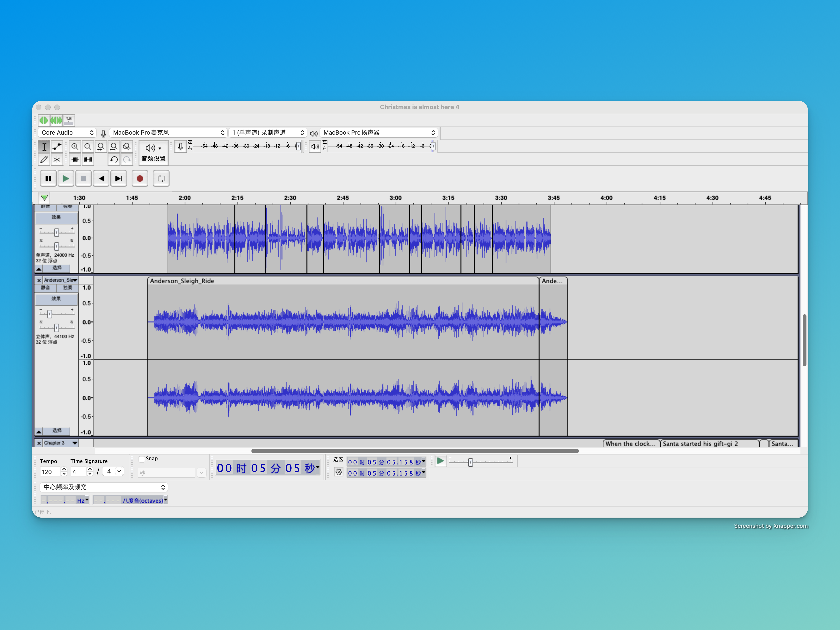Close the Anderson_Sle track

pos(39,280)
